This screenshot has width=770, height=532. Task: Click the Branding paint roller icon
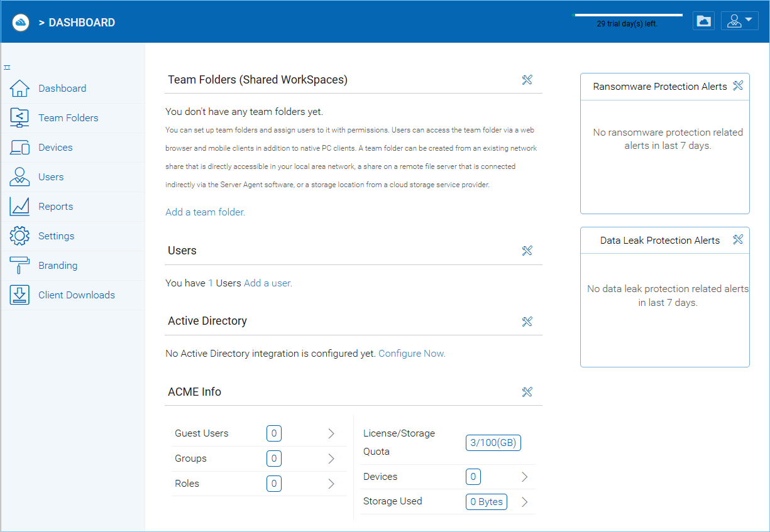click(x=19, y=266)
